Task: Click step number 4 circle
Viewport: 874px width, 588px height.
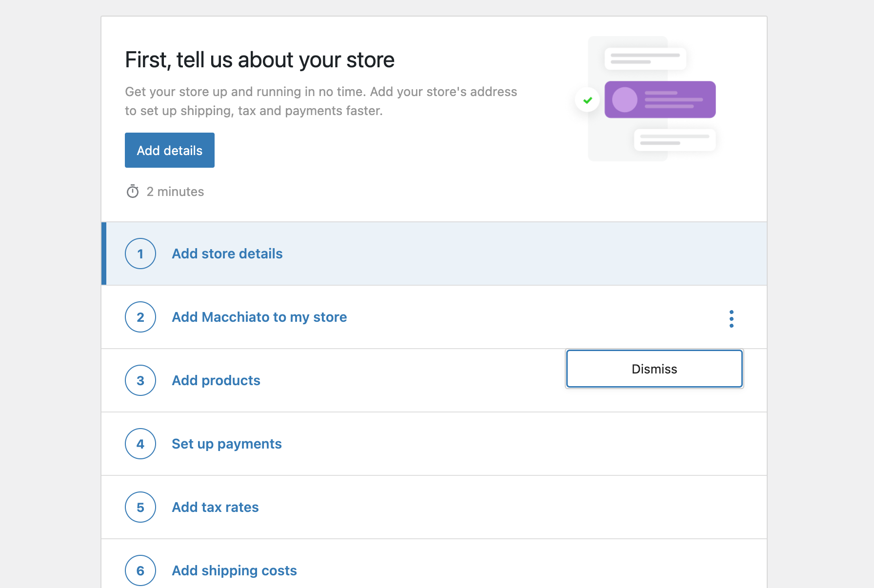Action: (x=140, y=444)
